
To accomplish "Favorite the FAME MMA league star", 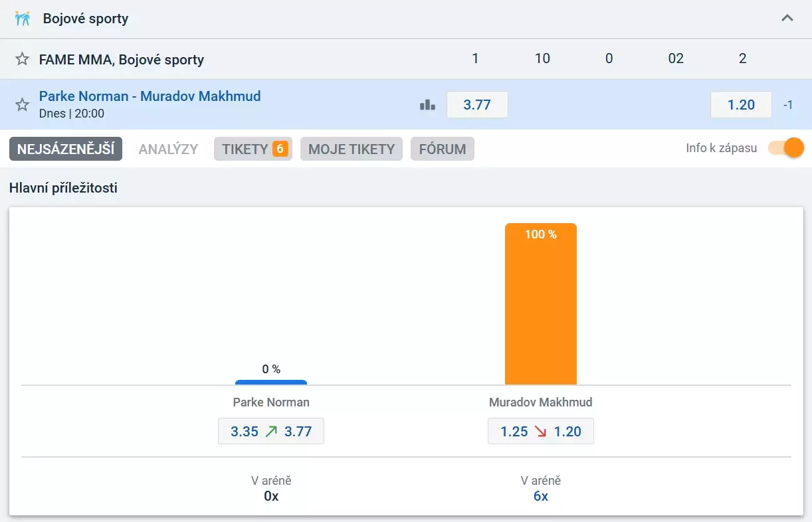I will pyautogui.click(x=23, y=59).
